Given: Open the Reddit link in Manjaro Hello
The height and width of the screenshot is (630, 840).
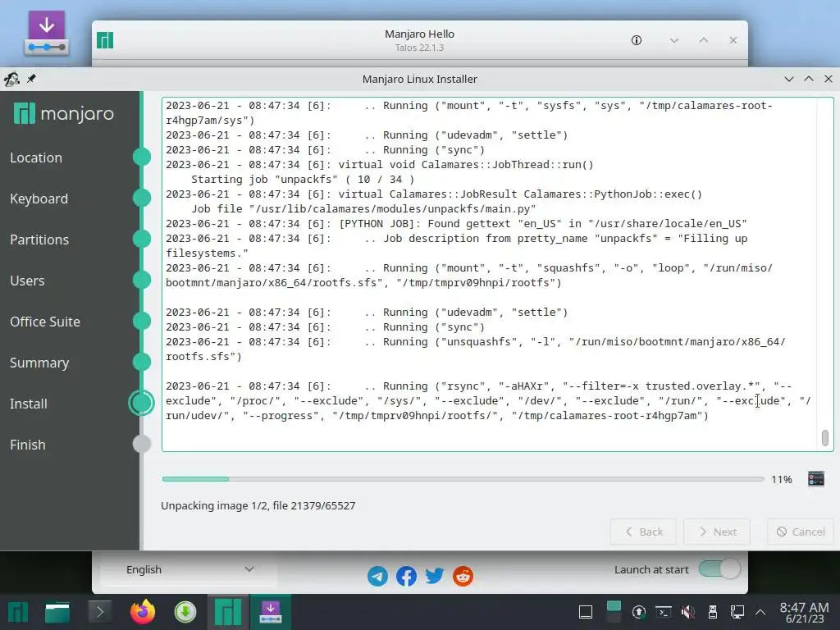Looking at the screenshot, I should [x=463, y=577].
